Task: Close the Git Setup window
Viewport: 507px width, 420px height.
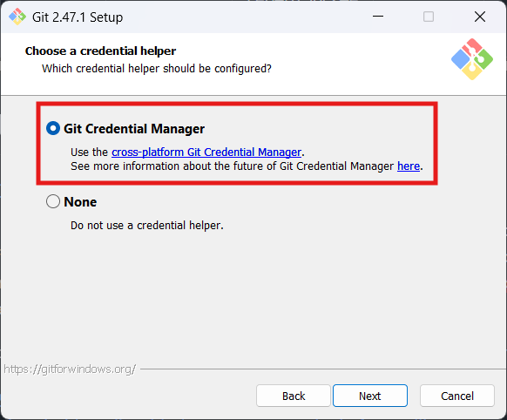Action: (x=480, y=17)
